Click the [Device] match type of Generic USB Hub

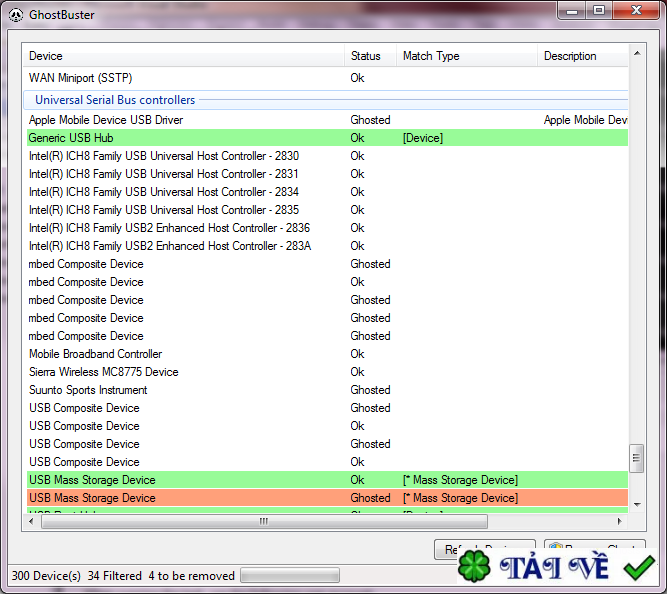[x=423, y=138]
